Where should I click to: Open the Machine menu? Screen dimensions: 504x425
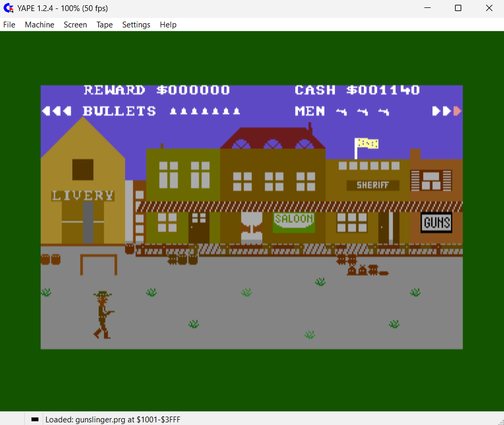coord(39,25)
